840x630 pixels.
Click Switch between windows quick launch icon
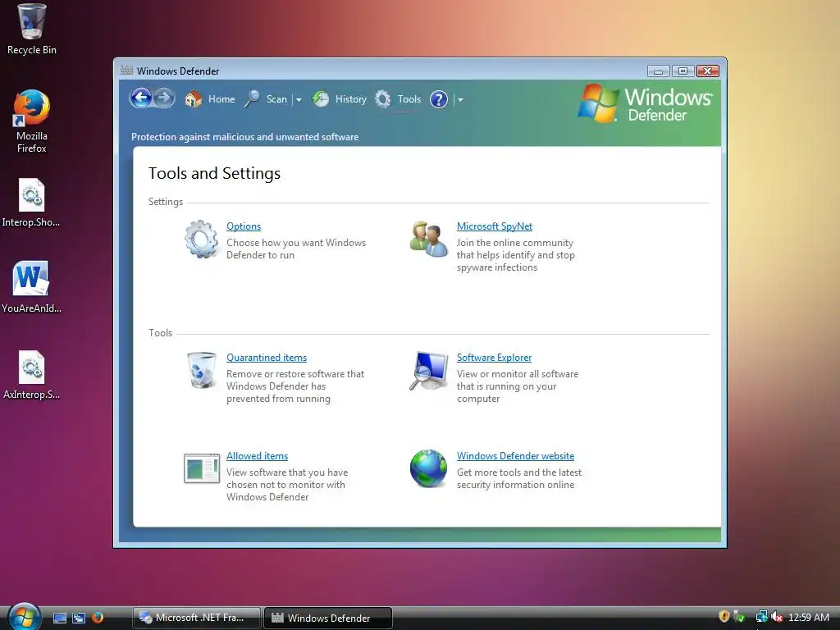point(79,618)
